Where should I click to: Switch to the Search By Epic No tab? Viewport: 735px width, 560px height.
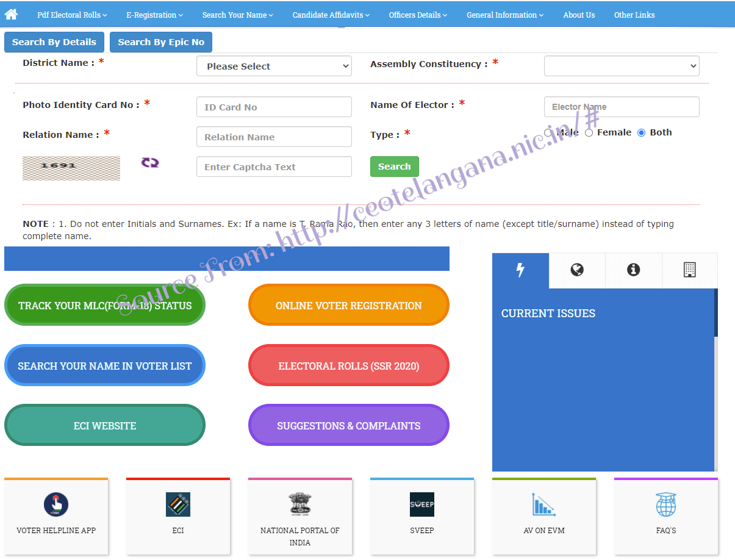point(160,42)
